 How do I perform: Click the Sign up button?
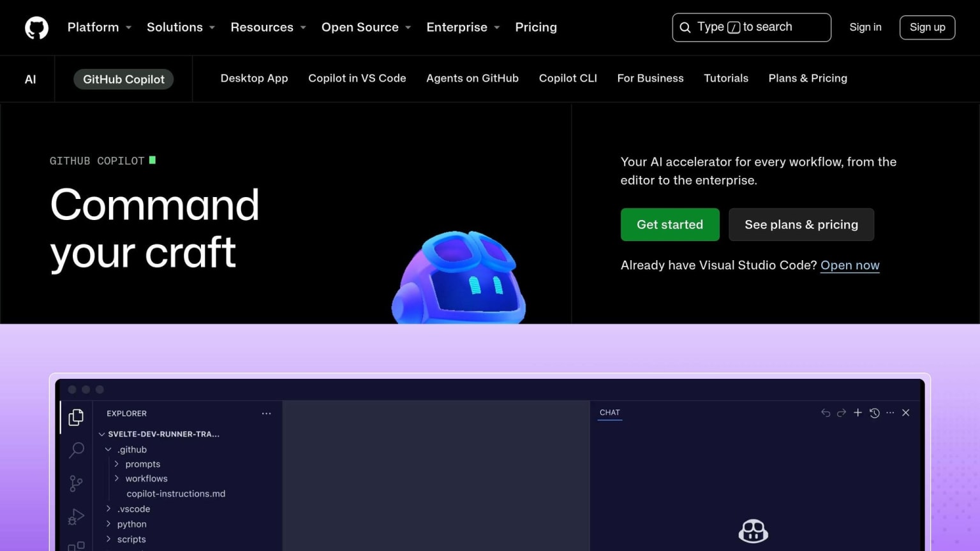tap(927, 27)
